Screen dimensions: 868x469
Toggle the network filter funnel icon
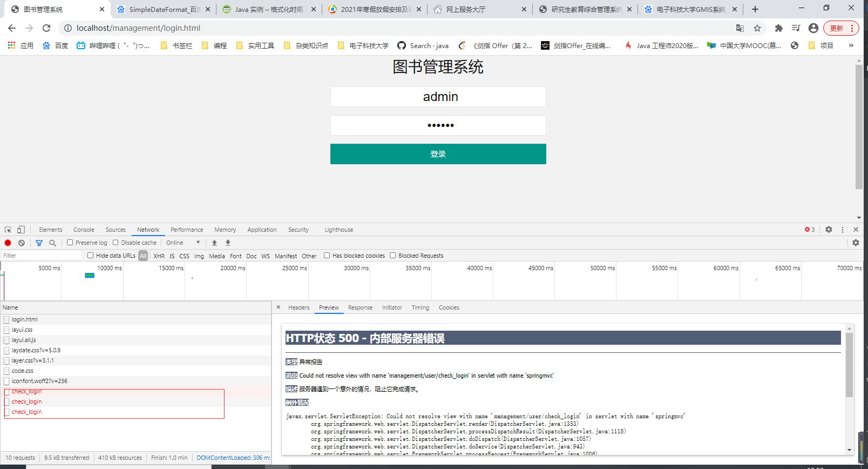point(39,243)
